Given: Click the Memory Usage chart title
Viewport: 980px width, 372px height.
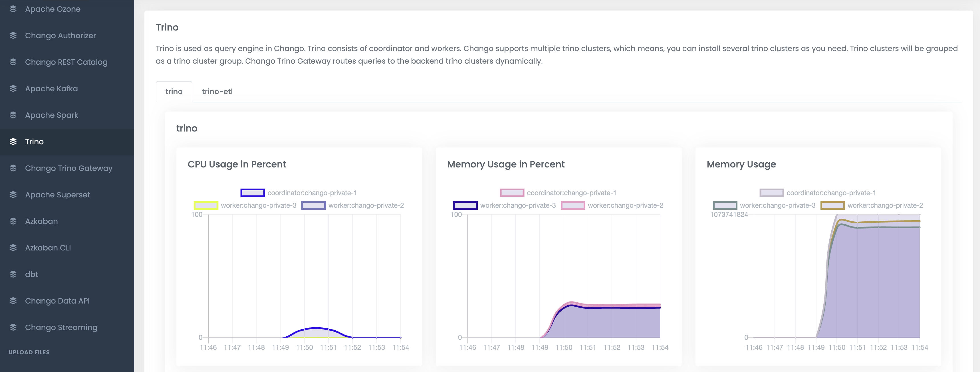Looking at the screenshot, I should pos(741,164).
